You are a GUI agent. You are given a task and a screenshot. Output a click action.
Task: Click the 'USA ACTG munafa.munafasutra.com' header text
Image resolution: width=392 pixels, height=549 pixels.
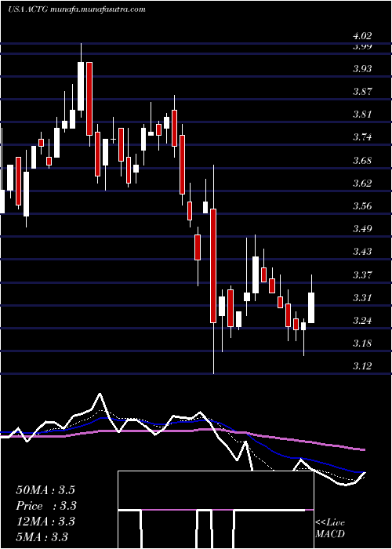(76, 9)
